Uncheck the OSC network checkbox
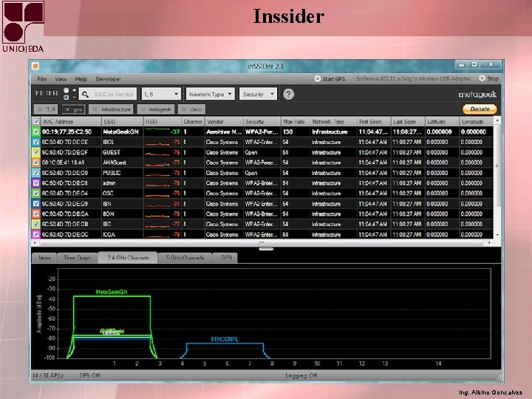532x399 pixels. point(36,193)
